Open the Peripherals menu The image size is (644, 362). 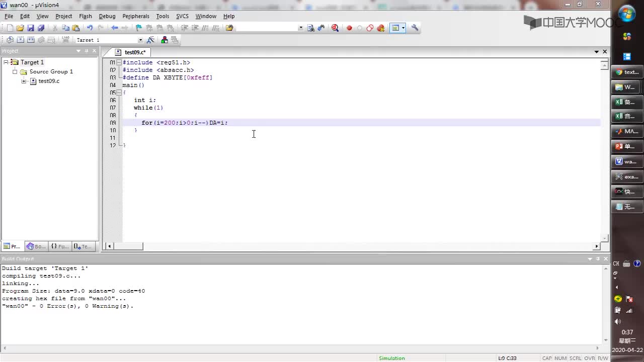click(x=136, y=16)
